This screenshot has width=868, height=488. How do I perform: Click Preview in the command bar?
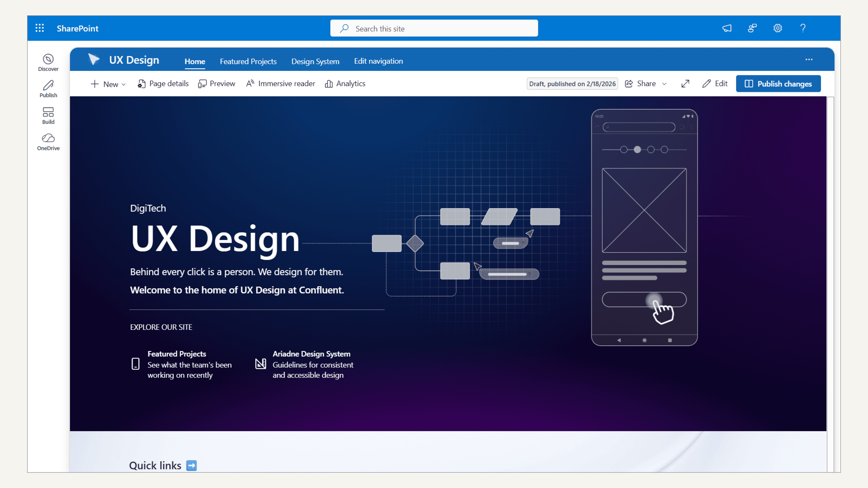217,84
